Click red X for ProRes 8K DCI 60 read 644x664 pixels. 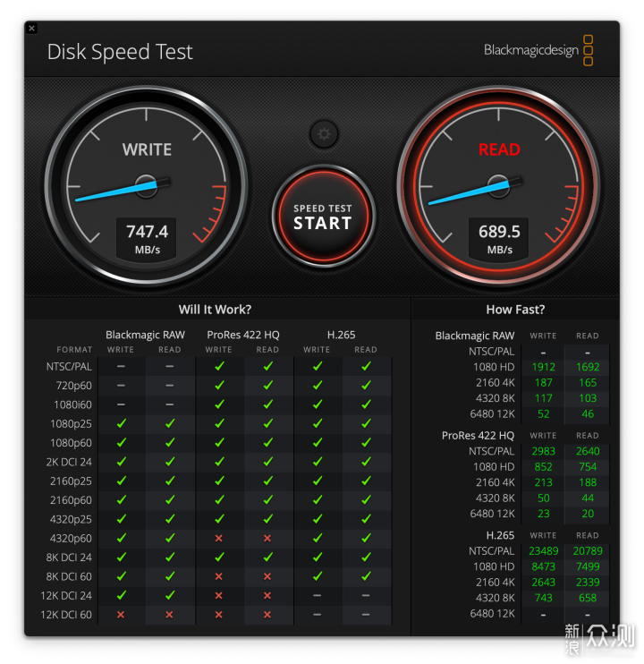[x=267, y=576]
